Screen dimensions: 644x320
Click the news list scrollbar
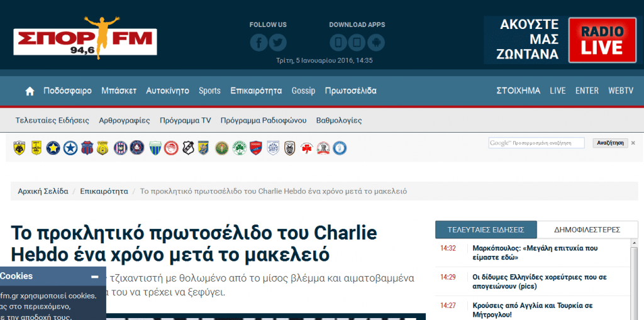point(635,280)
